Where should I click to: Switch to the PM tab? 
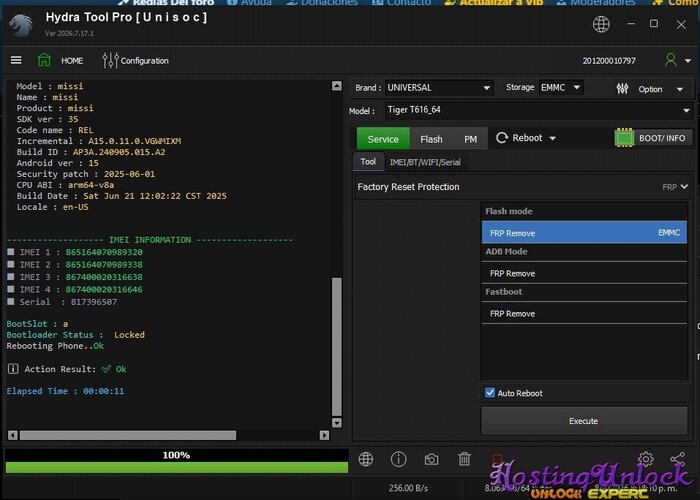click(470, 139)
